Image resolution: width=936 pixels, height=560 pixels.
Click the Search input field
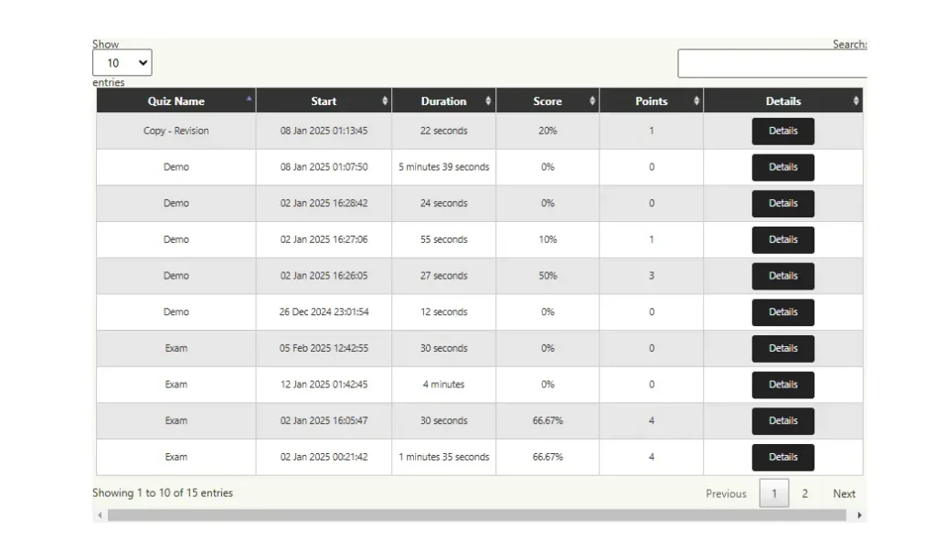point(772,64)
